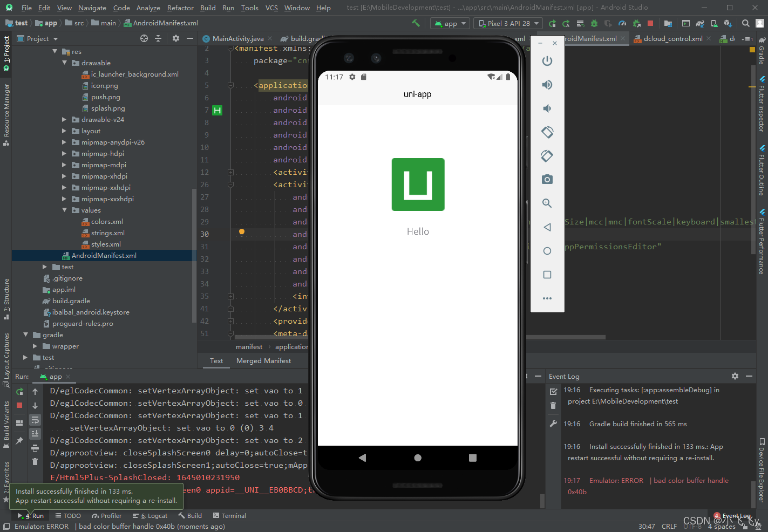The image size is (768, 532).
Task: Click the Apply Changes and Restart Activity icon
Action: [566, 23]
